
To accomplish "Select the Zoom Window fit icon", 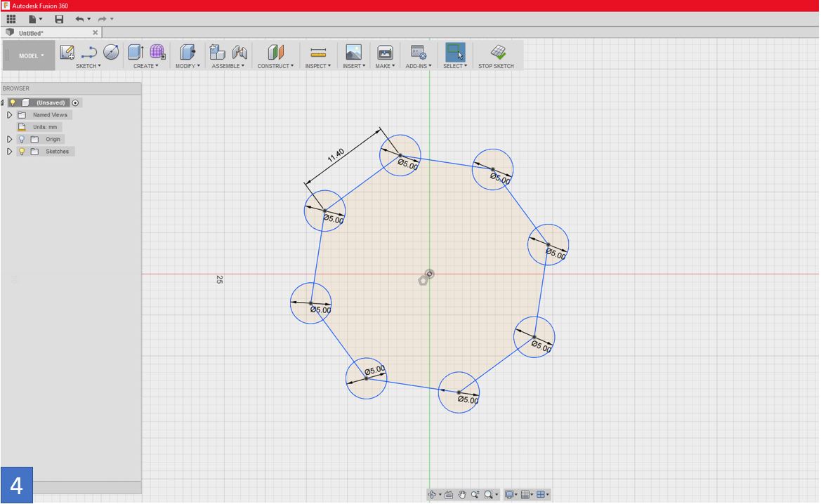I will pyautogui.click(x=489, y=494).
